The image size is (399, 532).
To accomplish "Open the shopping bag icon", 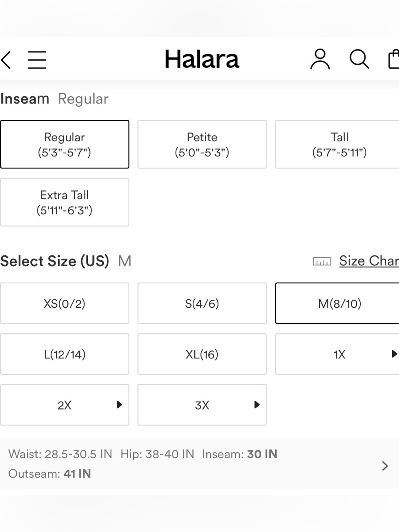I will click(394, 59).
